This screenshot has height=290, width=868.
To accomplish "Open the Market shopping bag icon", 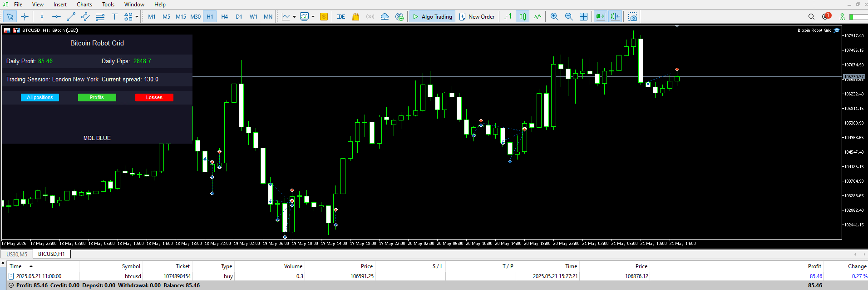I will tap(355, 17).
